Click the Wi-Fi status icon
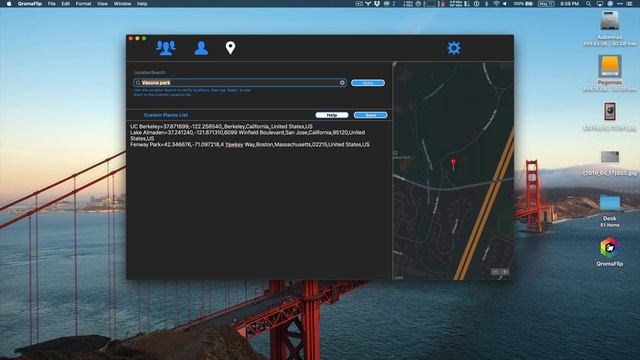640x360 pixels. 496,4
